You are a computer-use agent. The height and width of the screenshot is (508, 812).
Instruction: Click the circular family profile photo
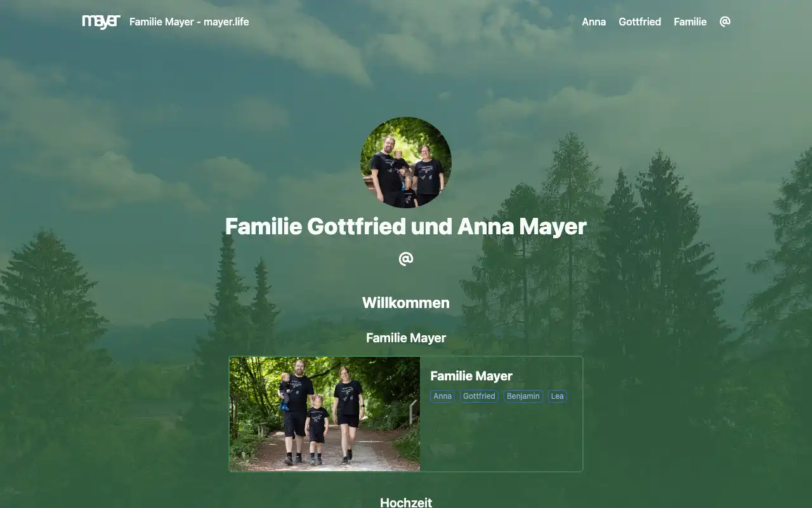point(406,163)
